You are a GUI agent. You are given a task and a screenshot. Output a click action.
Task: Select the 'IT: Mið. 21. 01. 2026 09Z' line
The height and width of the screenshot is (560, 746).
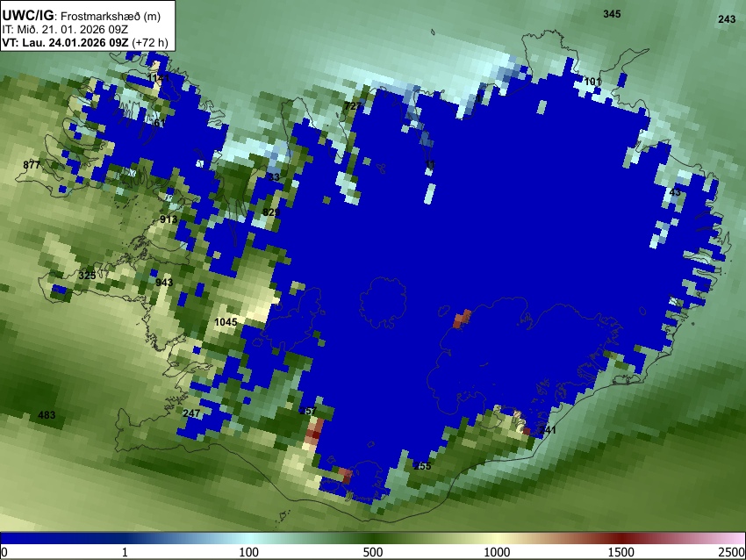tap(65, 30)
